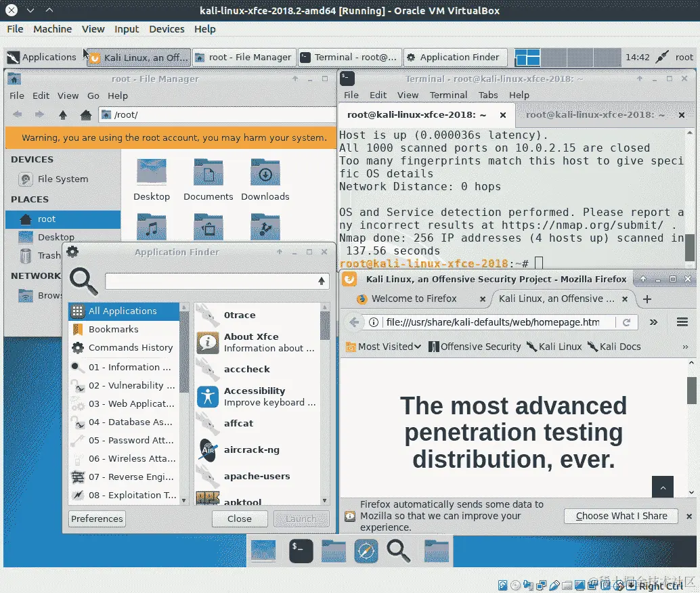Select the first workspace in workspace switcher
This screenshot has width=700, height=593.
click(527, 57)
